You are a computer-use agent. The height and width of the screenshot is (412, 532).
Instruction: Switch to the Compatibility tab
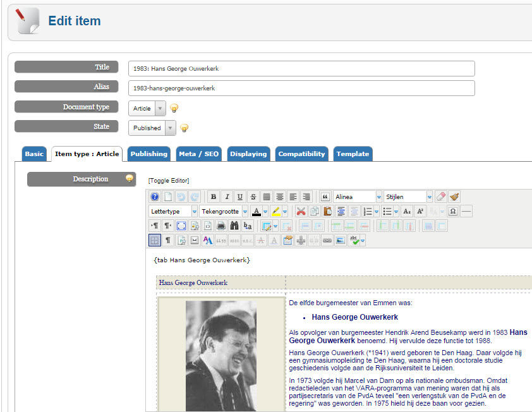pos(301,154)
